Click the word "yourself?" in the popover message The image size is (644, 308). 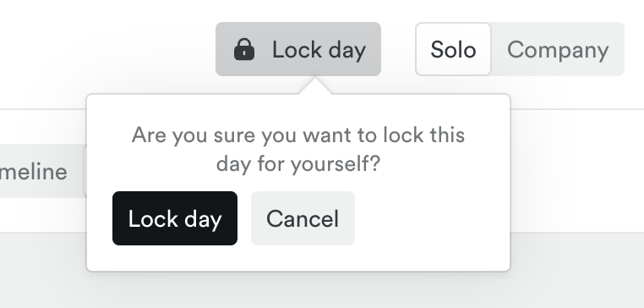pos(336,164)
